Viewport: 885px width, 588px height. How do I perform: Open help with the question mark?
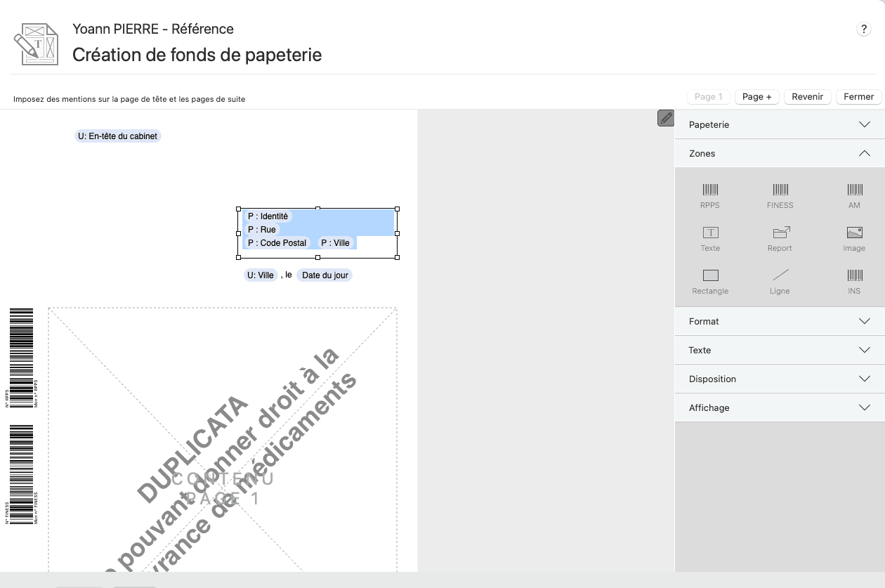tap(864, 30)
